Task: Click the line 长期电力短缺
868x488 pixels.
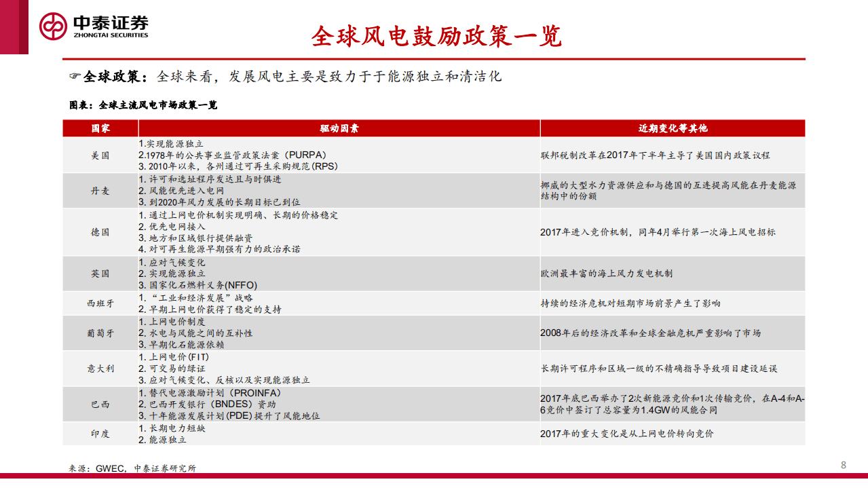Action: (172, 428)
